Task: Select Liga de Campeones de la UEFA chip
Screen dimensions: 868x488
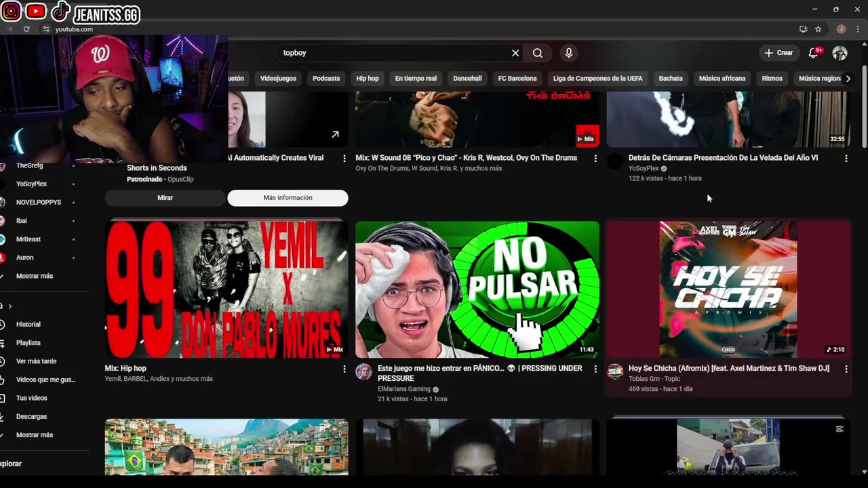Action: click(597, 79)
